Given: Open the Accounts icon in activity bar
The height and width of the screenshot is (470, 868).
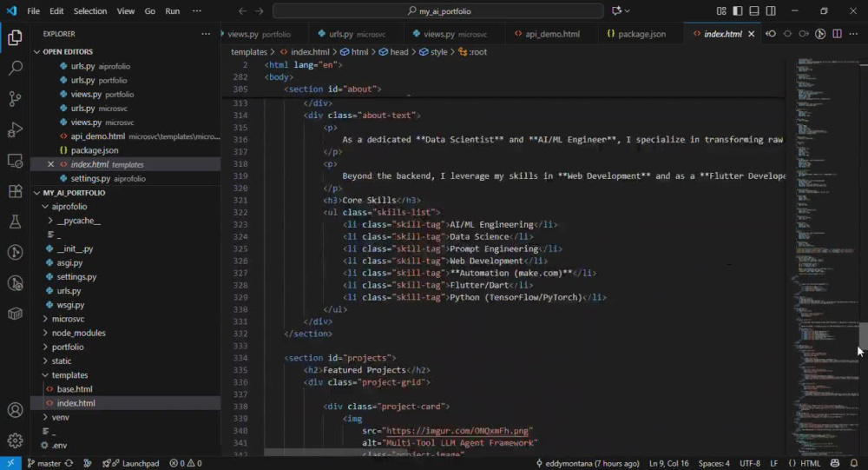Looking at the screenshot, I should pos(15,410).
